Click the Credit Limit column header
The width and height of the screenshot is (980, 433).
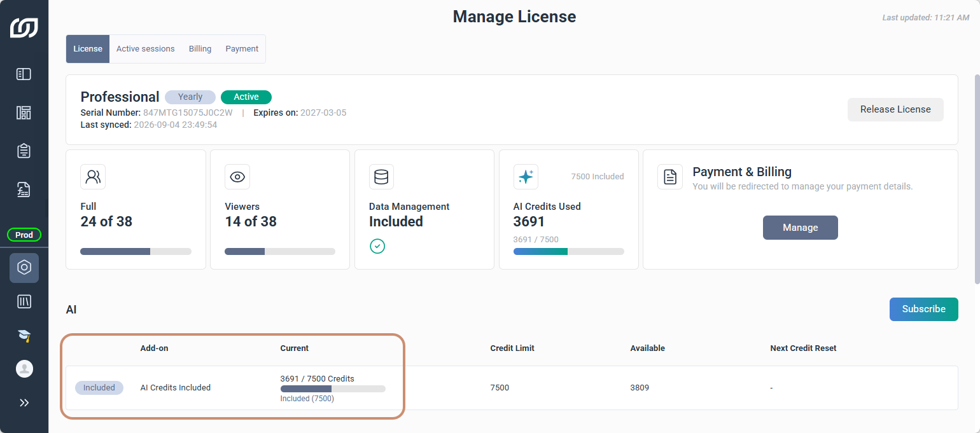(x=512, y=348)
